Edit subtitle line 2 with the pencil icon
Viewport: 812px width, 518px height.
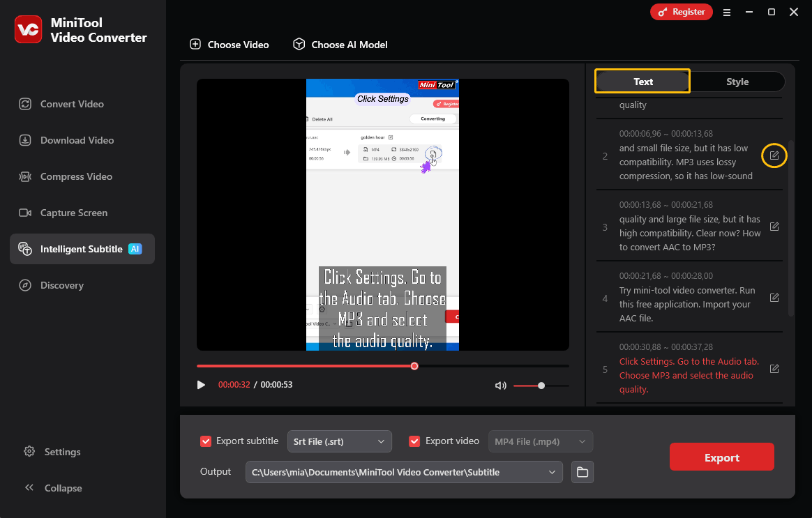pyautogui.click(x=774, y=155)
